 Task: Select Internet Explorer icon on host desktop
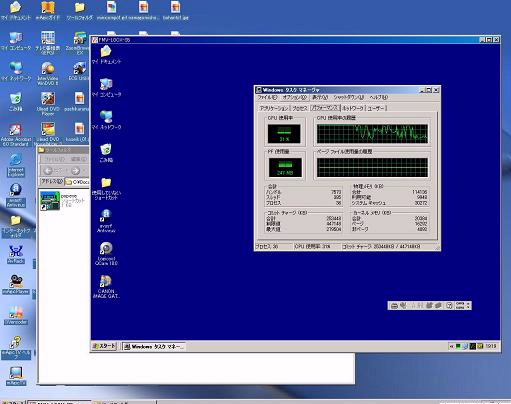(16, 165)
